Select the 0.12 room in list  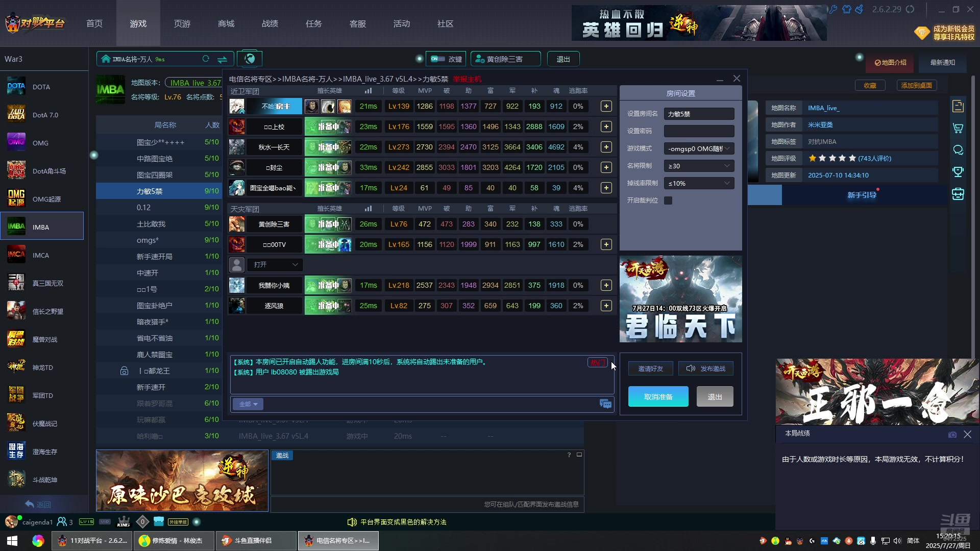(159, 208)
